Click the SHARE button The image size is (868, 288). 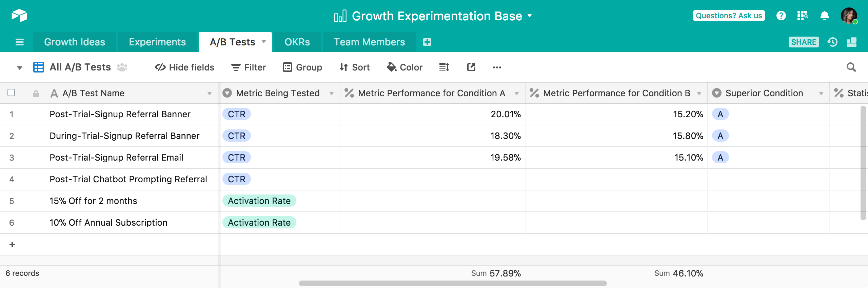(804, 42)
